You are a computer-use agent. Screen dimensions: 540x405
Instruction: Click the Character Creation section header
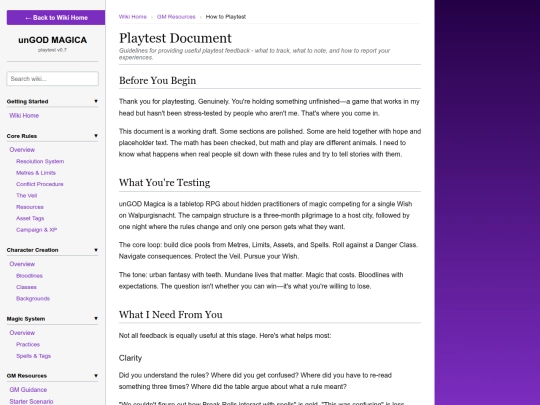32,250
